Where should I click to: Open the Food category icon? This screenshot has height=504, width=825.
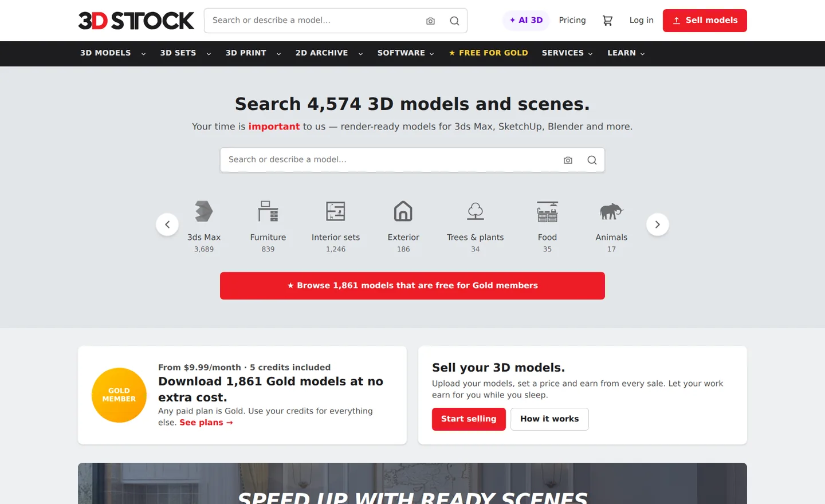[x=548, y=211]
